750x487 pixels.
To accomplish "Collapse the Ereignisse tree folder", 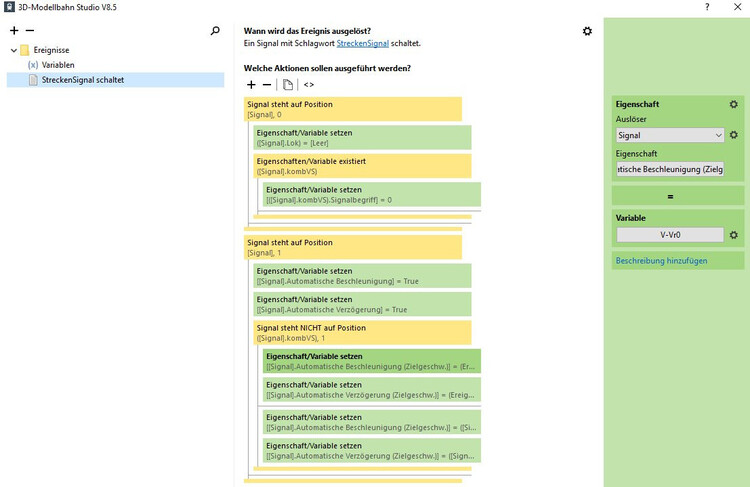I will point(13,50).
